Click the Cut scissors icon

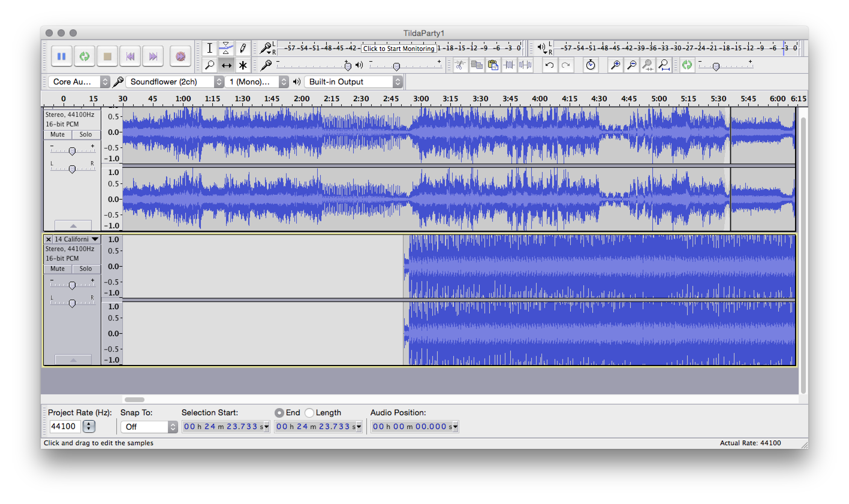(x=460, y=65)
